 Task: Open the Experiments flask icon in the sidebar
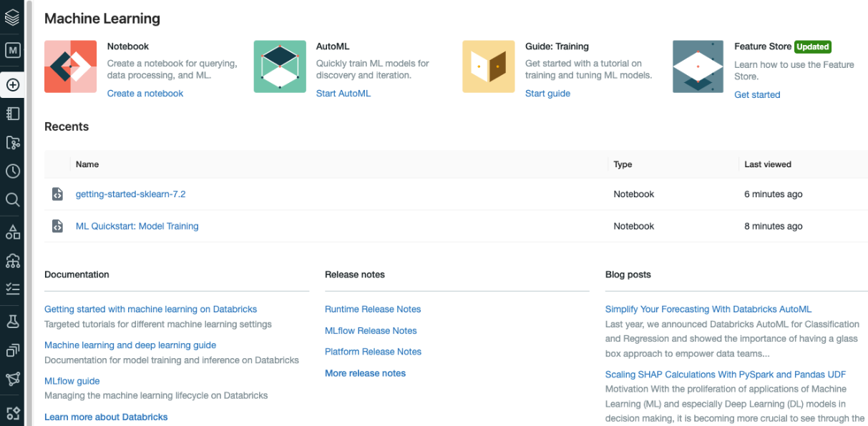(12, 322)
